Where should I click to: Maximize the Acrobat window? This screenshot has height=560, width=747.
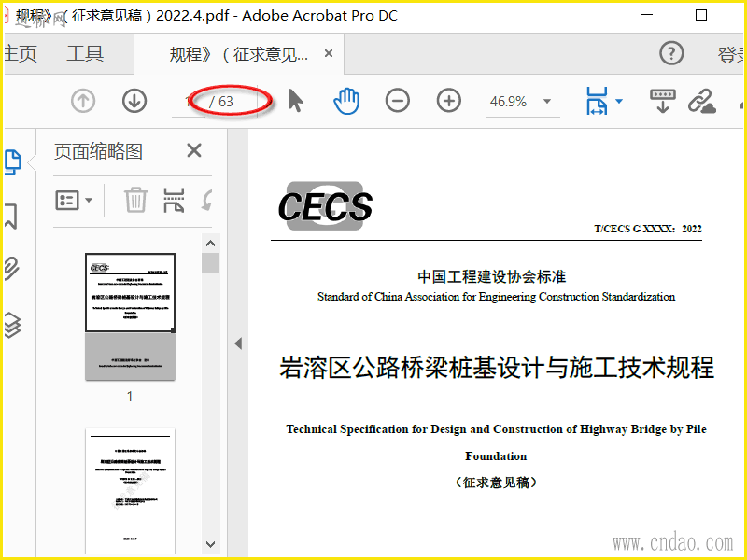pyautogui.click(x=701, y=15)
